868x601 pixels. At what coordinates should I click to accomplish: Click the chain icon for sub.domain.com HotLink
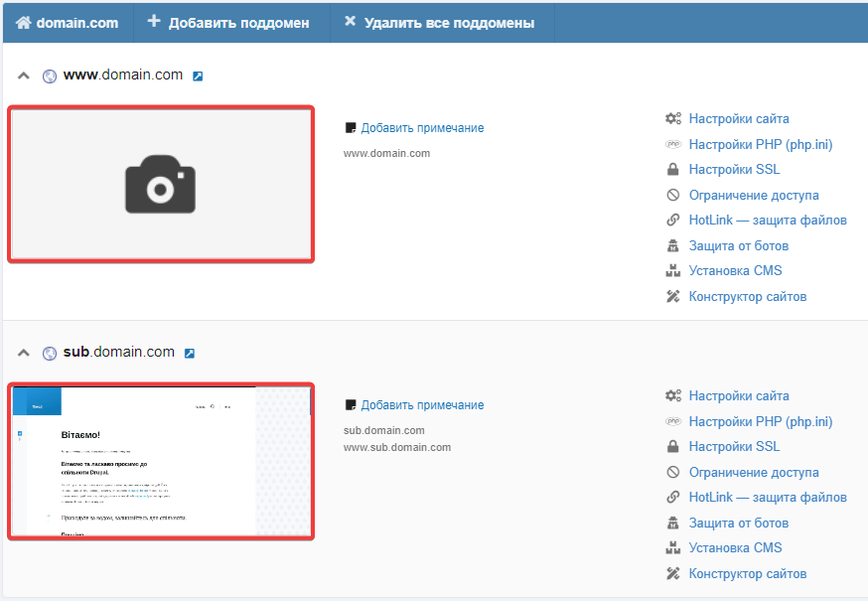pos(673,498)
